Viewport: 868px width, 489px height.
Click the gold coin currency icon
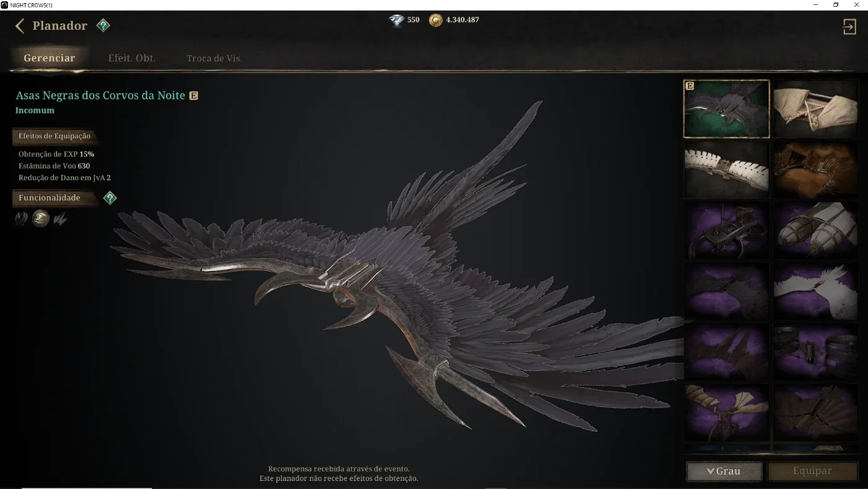pyautogui.click(x=436, y=20)
